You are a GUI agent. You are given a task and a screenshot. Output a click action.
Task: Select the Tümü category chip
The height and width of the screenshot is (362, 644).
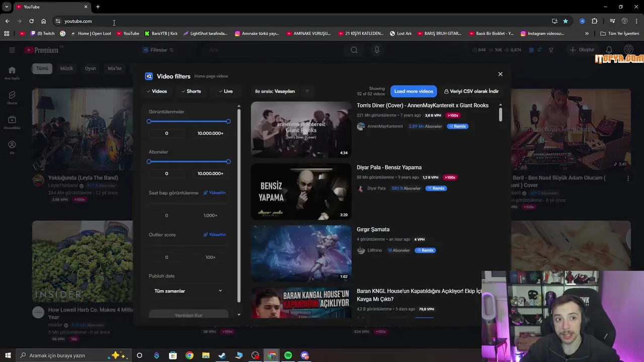pyautogui.click(x=42, y=68)
